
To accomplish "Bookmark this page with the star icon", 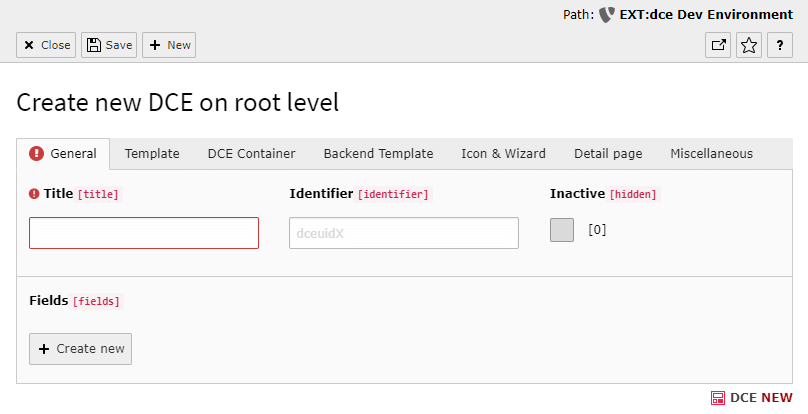I will pyautogui.click(x=749, y=45).
